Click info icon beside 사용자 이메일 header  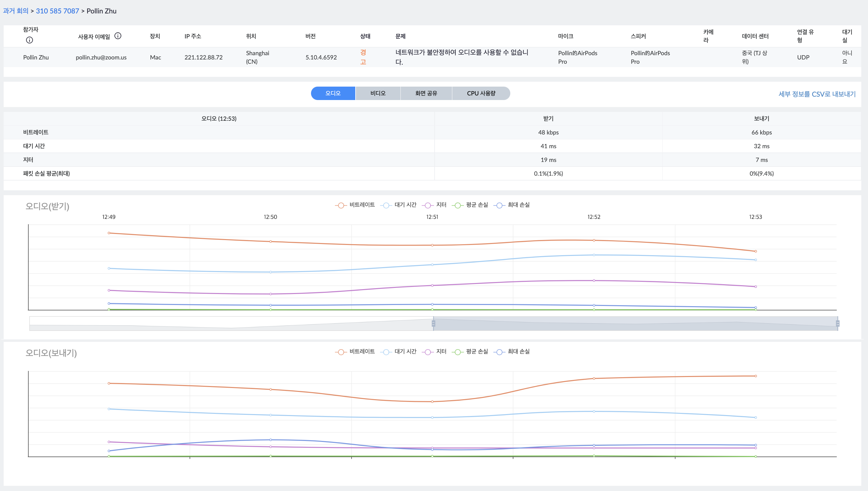[118, 36]
